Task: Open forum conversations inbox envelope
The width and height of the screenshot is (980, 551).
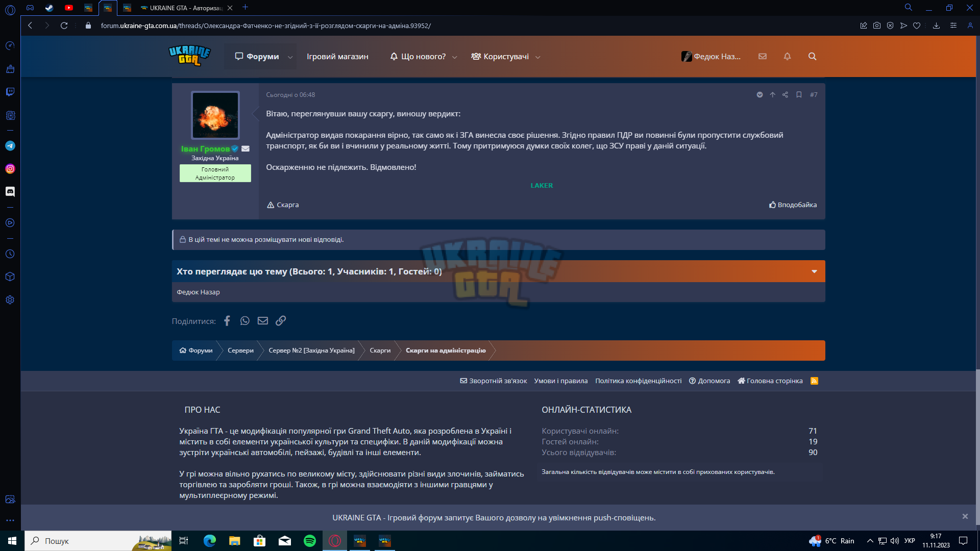Action: [x=763, y=57]
